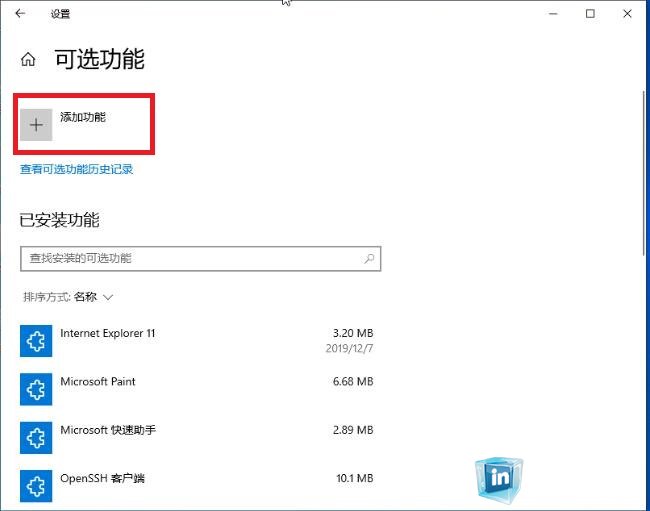Viewport: 650px width, 511px height.
Task: Click the OpenSSH 客户端 puzzle icon
Action: point(36,486)
